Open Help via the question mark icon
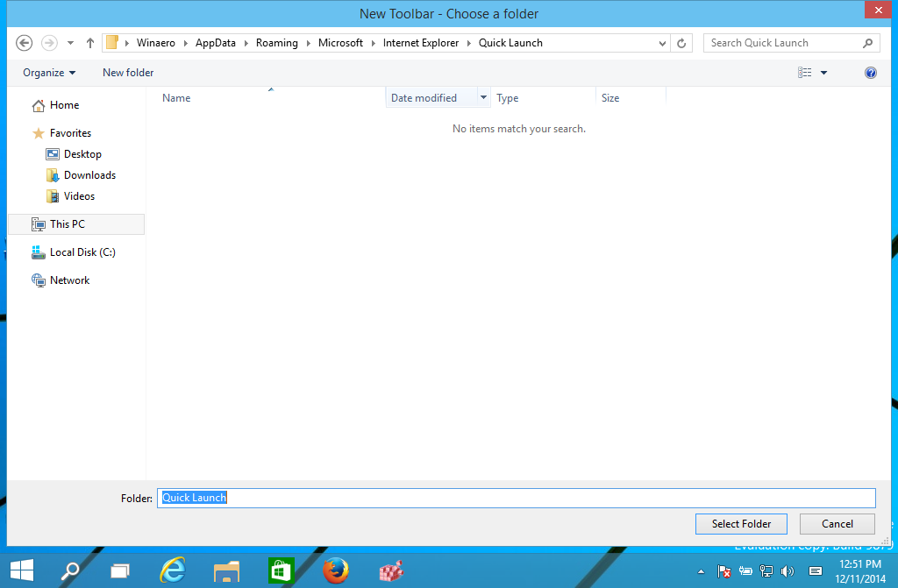This screenshot has width=898, height=588. tap(870, 73)
